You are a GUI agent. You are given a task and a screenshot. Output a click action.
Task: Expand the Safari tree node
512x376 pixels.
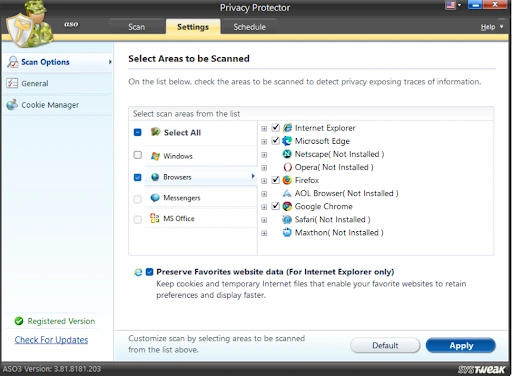coord(264,220)
